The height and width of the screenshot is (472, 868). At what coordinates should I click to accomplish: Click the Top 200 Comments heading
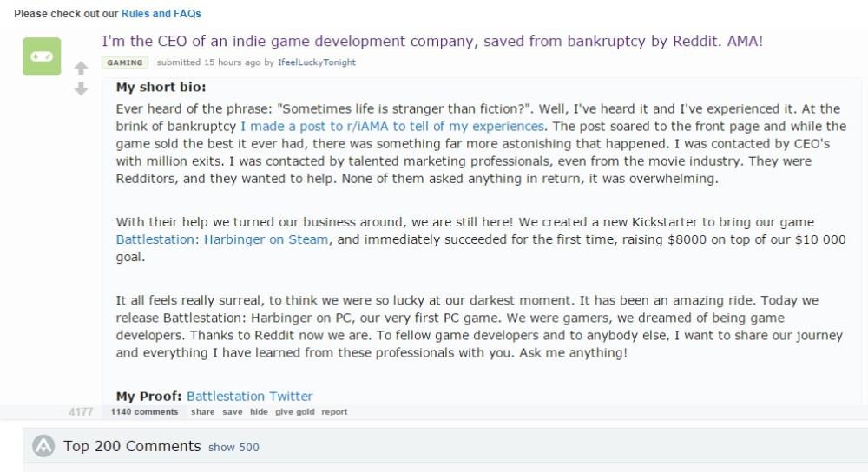pyautogui.click(x=132, y=446)
